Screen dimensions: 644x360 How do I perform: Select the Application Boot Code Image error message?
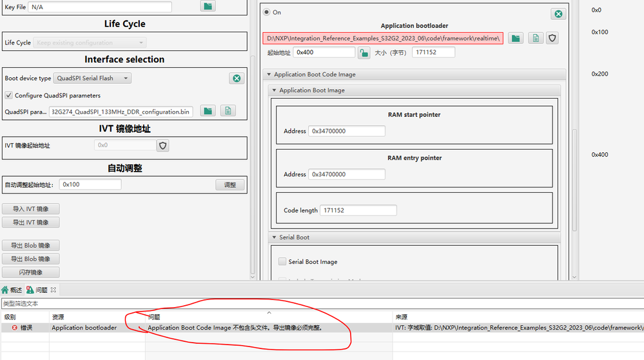coord(235,328)
